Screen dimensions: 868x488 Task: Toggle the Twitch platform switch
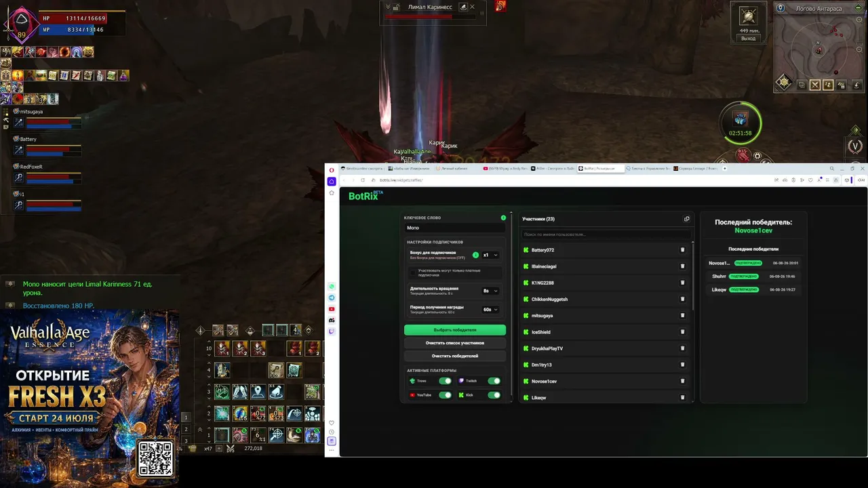[x=494, y=381]
